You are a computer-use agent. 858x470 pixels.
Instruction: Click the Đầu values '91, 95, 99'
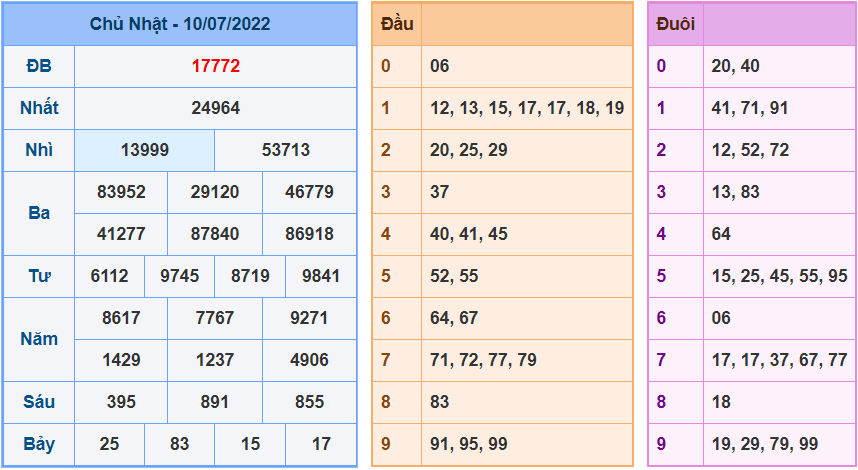click(x=468, y=444)
